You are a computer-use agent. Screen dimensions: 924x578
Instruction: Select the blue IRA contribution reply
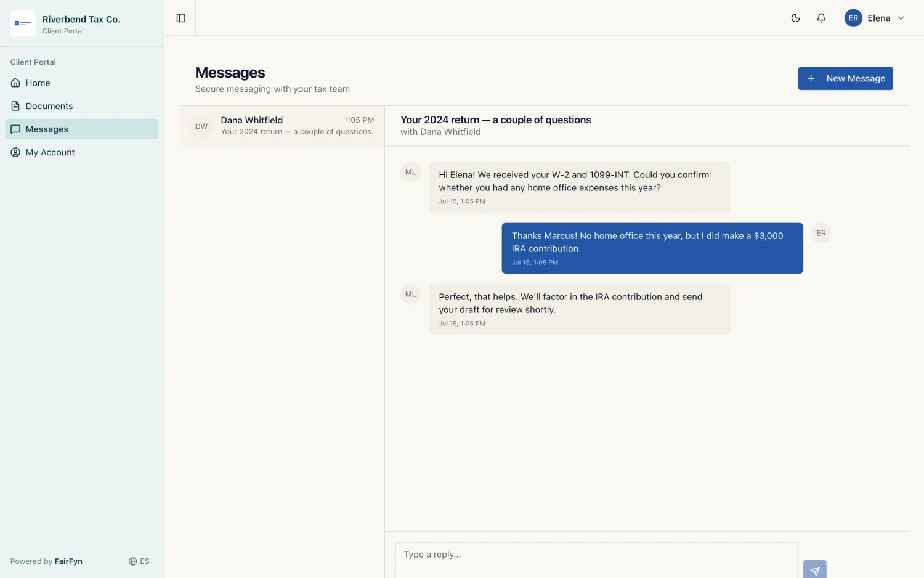click(x=652, y=248)
